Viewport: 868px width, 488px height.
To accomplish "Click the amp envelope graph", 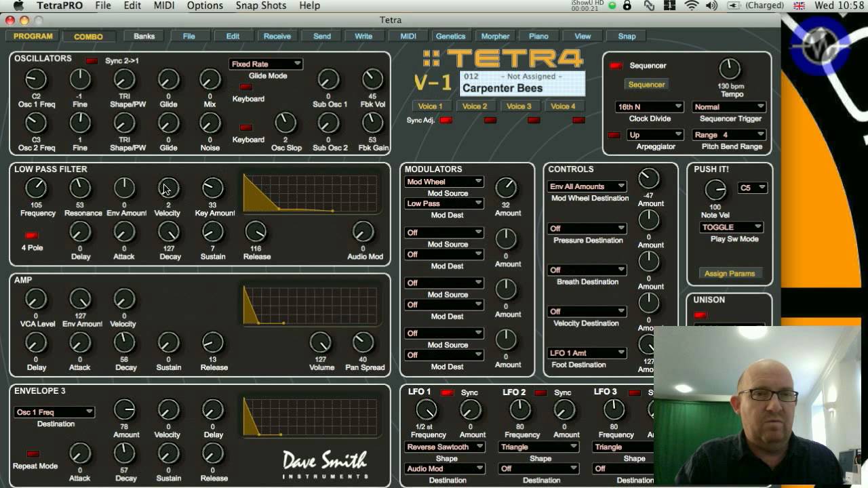I will (311, 305).
